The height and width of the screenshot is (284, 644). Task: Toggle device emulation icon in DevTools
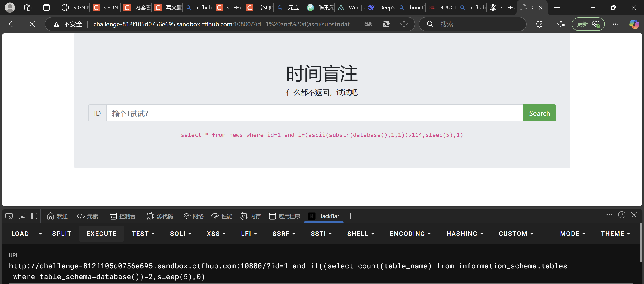point(21,216)
